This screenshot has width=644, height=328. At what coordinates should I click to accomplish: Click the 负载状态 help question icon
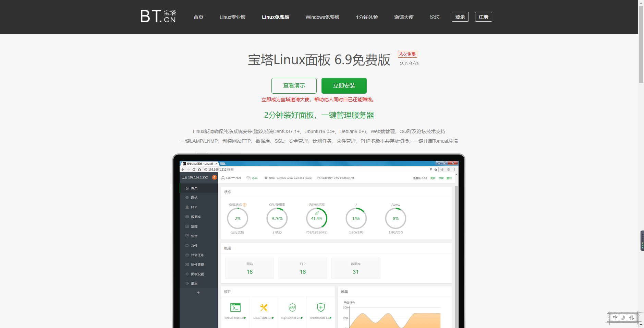(245, 205)
